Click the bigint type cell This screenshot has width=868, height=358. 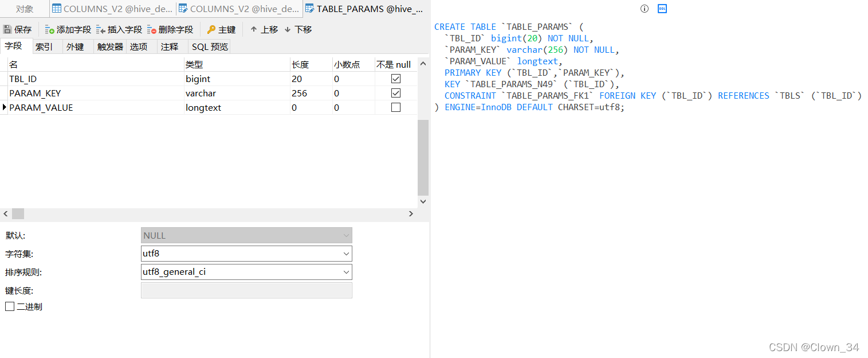[237, 79]
